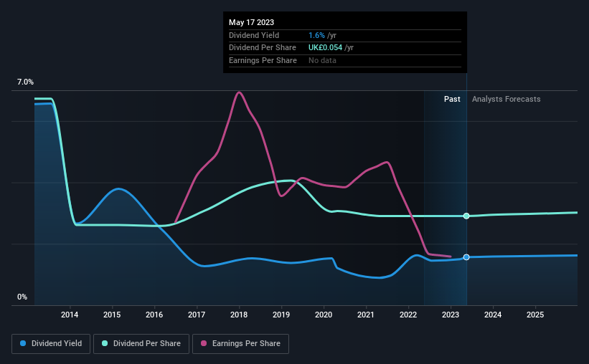Click the Earnings Per Share peak near 2018
Image resolution: width=589 pixels, height=364 pixels.
(x=239, y=92)
